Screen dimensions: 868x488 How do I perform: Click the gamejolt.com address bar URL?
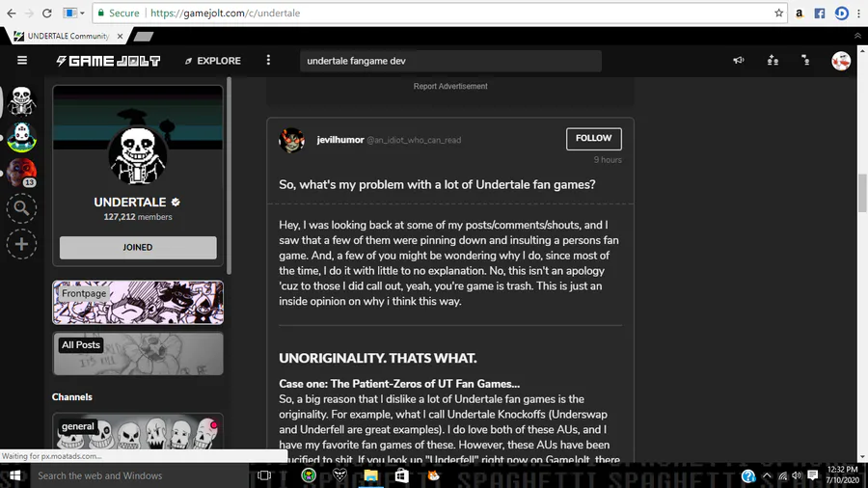pos(226,13)
